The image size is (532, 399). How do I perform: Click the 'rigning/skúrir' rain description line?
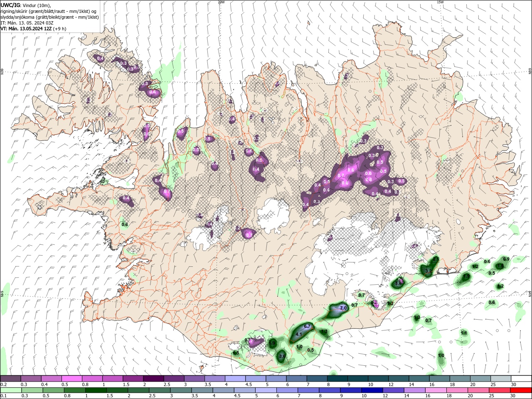(x=49, y=11)
